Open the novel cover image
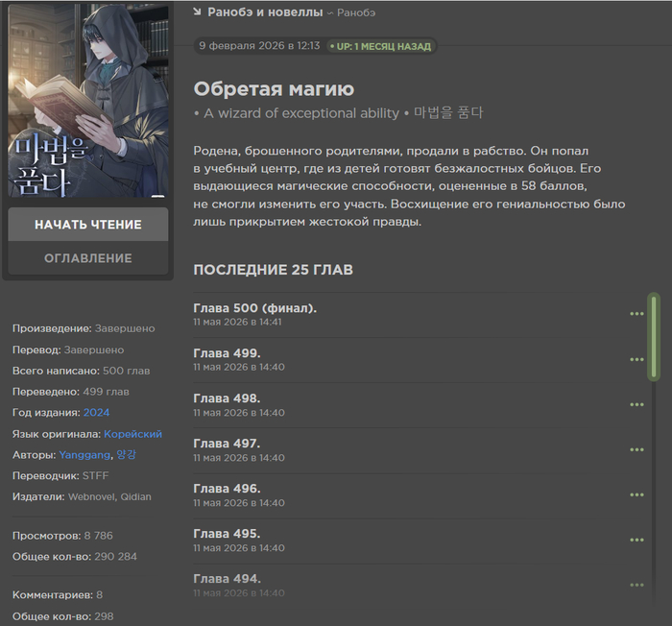 (88, 101)
